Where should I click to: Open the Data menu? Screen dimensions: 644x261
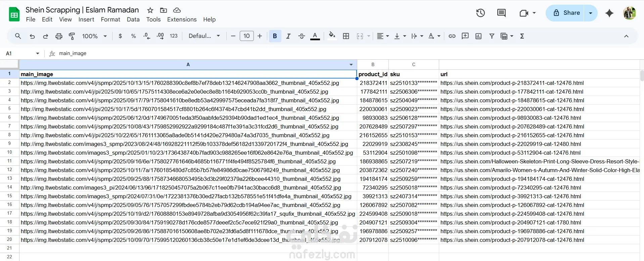coord(133,19)
